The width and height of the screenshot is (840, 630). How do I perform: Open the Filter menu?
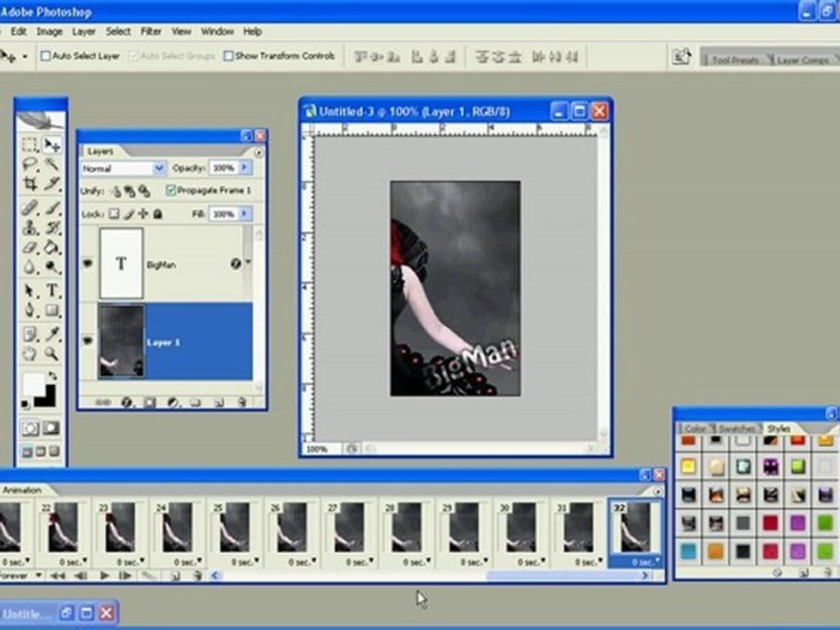tap(151, 31)
